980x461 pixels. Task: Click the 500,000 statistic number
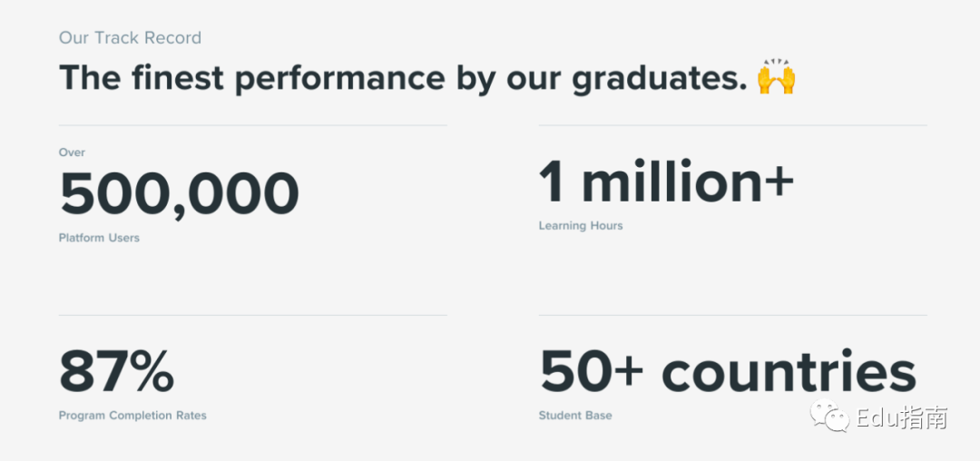point(179,193)
